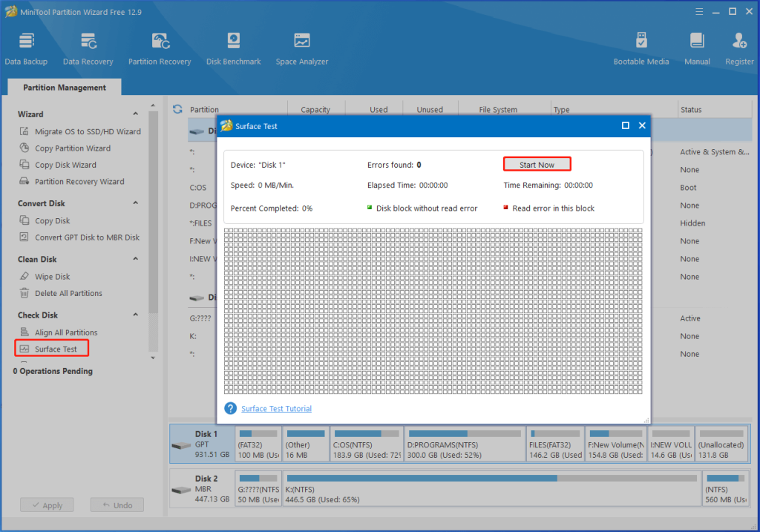Open the hamburger menu in title bar
The image size is (760, 532).
coord(699,12)
